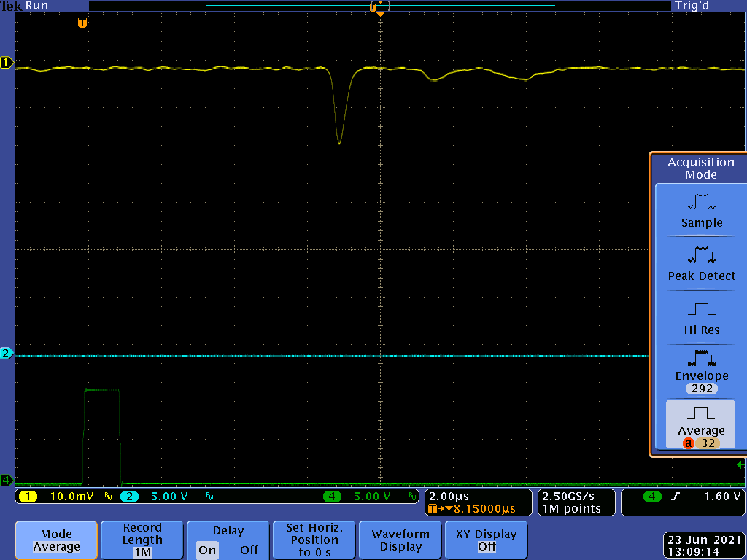Select the Average mode icon
747x560 pixels.
(701, 413)
